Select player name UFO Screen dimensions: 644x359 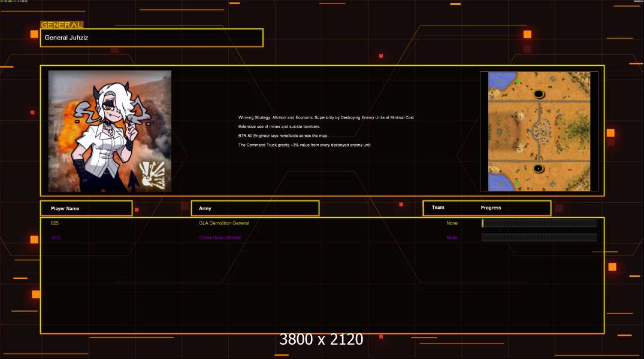pyautogui.click(x=56, y=238)
